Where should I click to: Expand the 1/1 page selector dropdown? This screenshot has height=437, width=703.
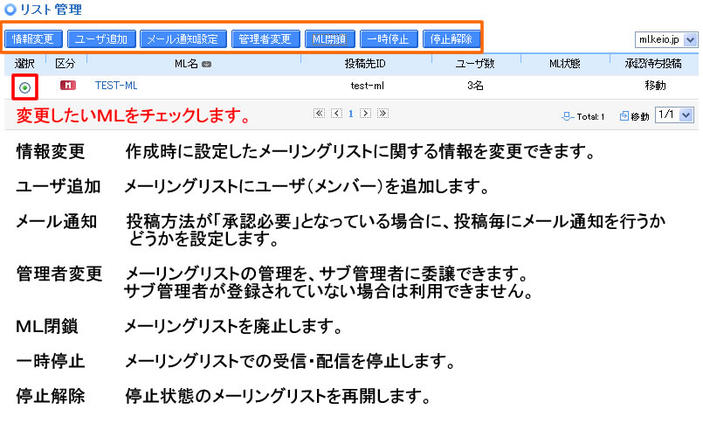pyautogui.click(x=674, y=115)
